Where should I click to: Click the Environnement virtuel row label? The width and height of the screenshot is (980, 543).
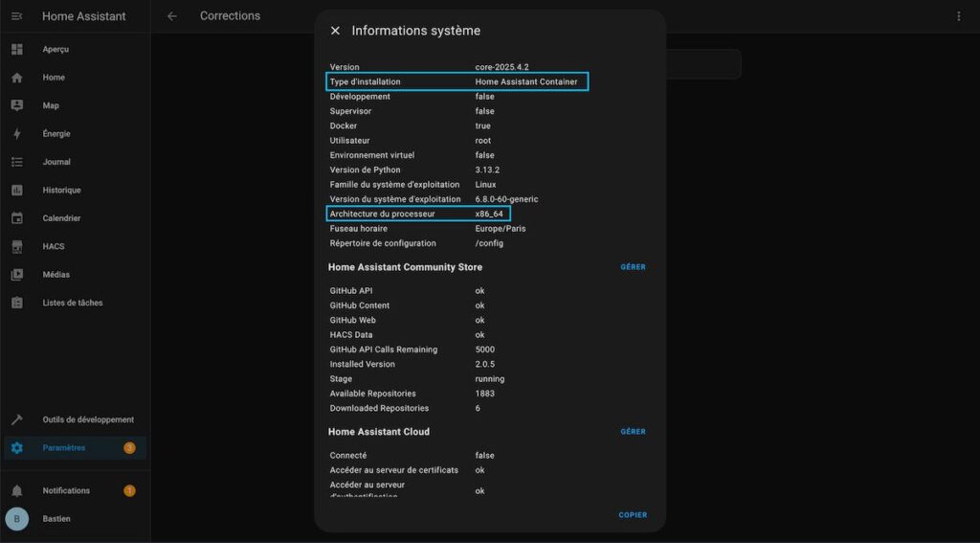372,155
